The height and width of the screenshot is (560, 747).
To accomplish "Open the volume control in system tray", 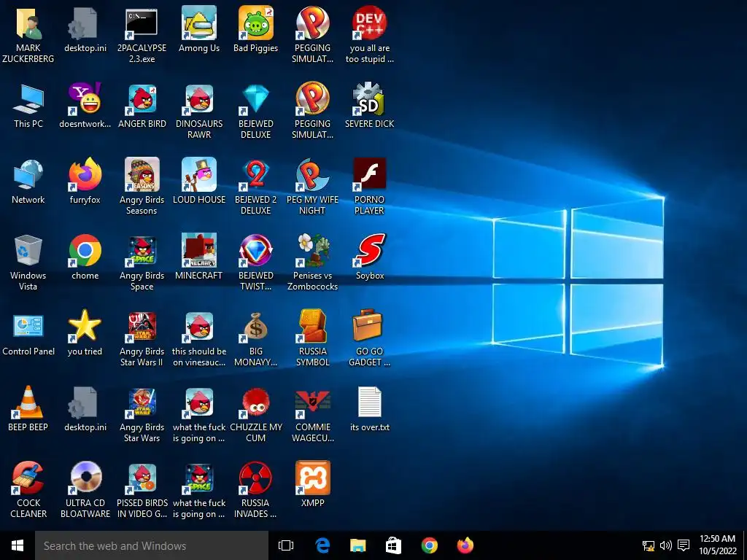I will pos(665,545).
